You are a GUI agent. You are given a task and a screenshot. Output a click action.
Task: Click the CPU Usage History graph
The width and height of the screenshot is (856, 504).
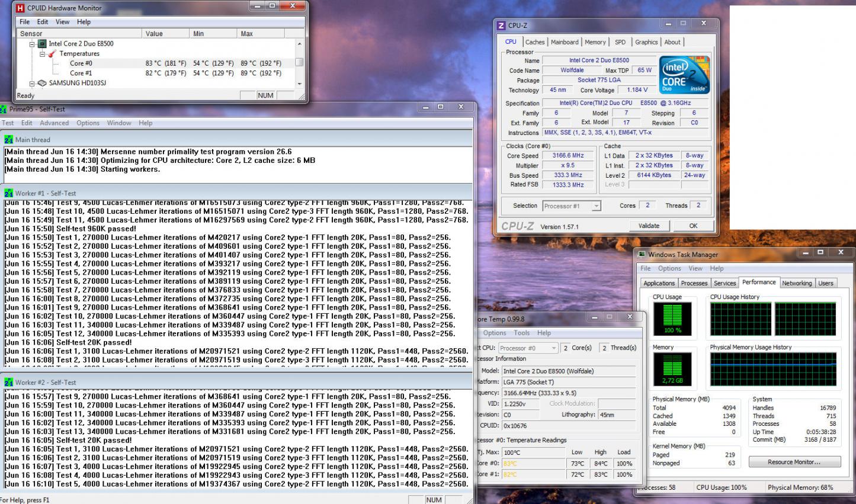773,319
